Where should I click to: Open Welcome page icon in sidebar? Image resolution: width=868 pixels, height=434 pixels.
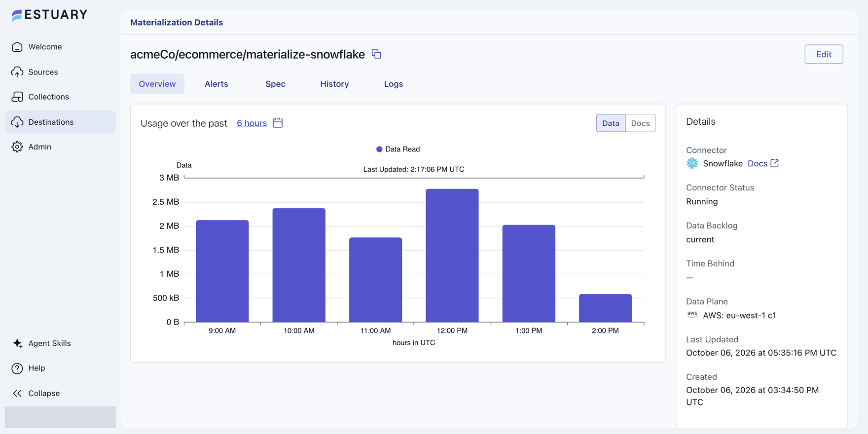[17, 47]
